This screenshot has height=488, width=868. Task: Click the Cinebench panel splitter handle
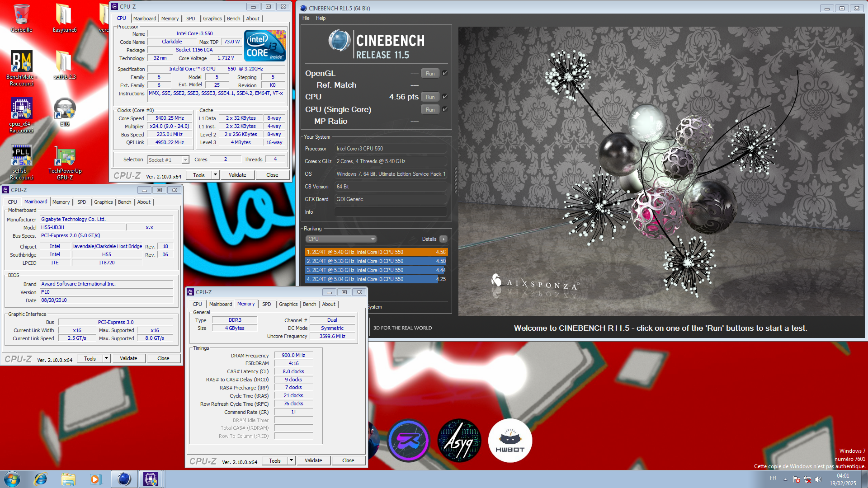455,181
